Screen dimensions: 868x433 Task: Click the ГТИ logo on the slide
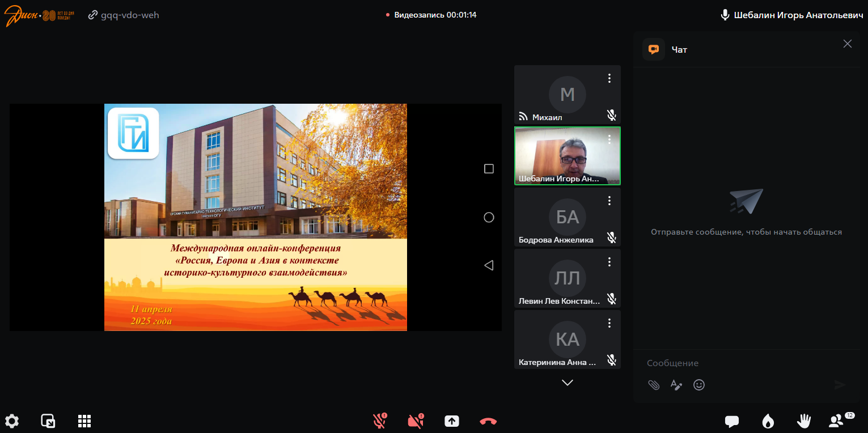(133, 133)
